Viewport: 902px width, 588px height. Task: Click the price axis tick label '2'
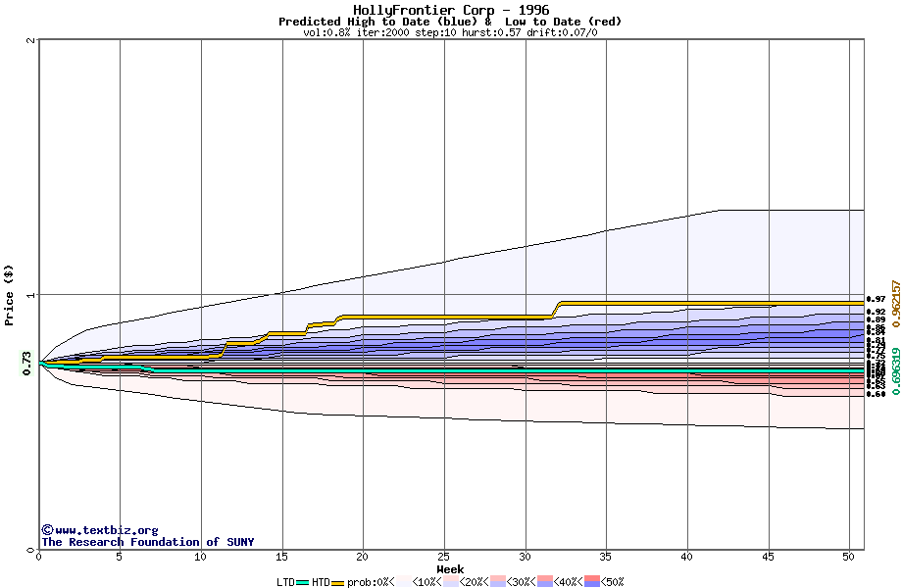pos(30,40)
